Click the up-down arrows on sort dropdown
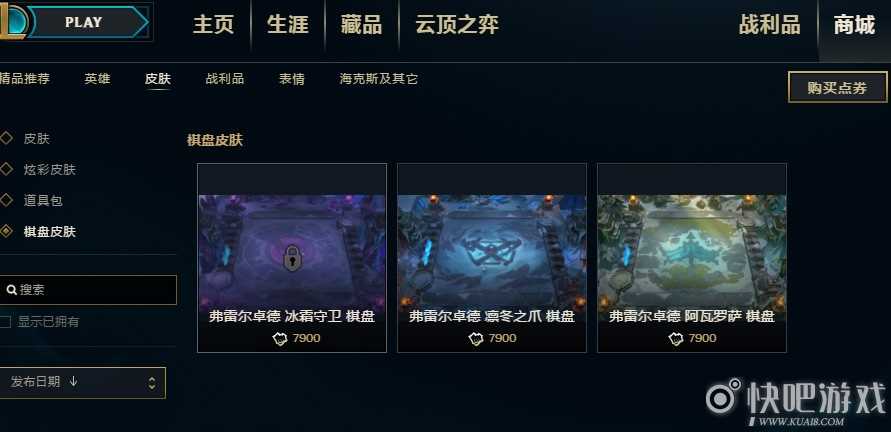The image size is (891, 432). pos(152,383)
